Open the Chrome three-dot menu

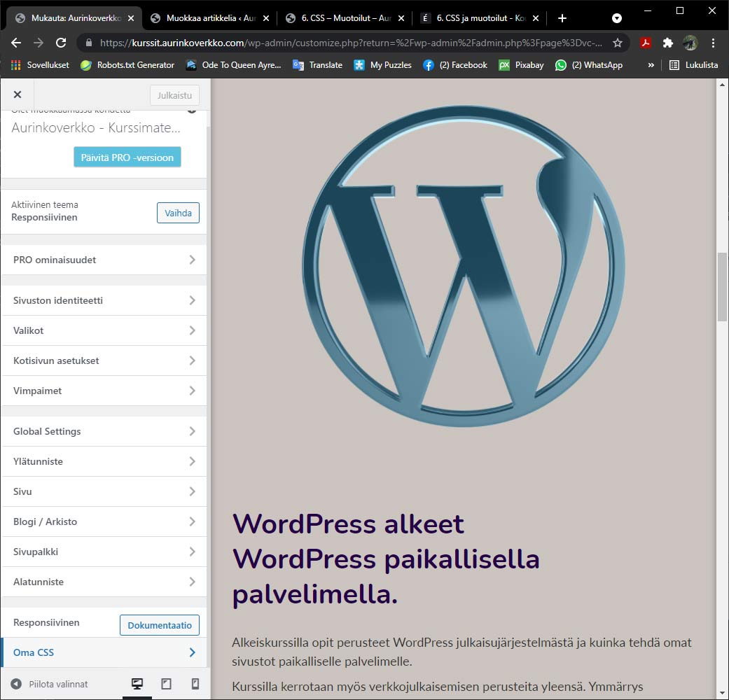click(713, 43)
